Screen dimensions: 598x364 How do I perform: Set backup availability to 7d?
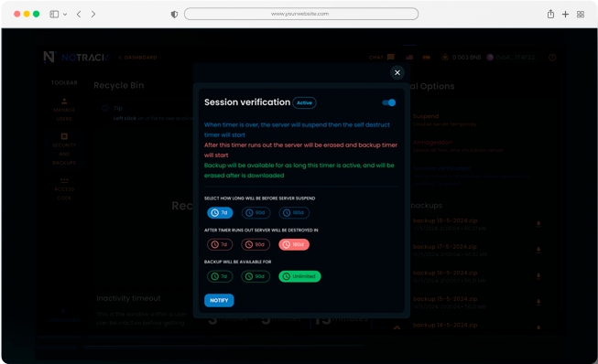pos(220,276)
